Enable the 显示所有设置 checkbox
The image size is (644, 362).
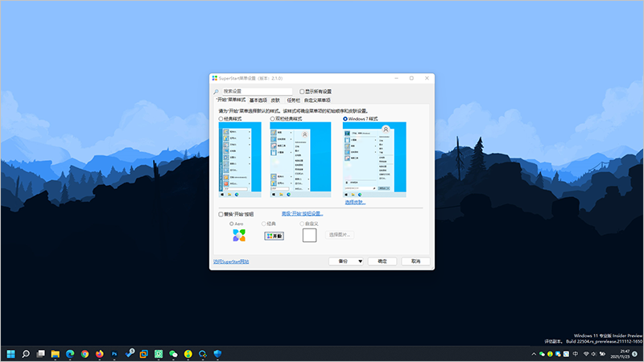[302, 92]
